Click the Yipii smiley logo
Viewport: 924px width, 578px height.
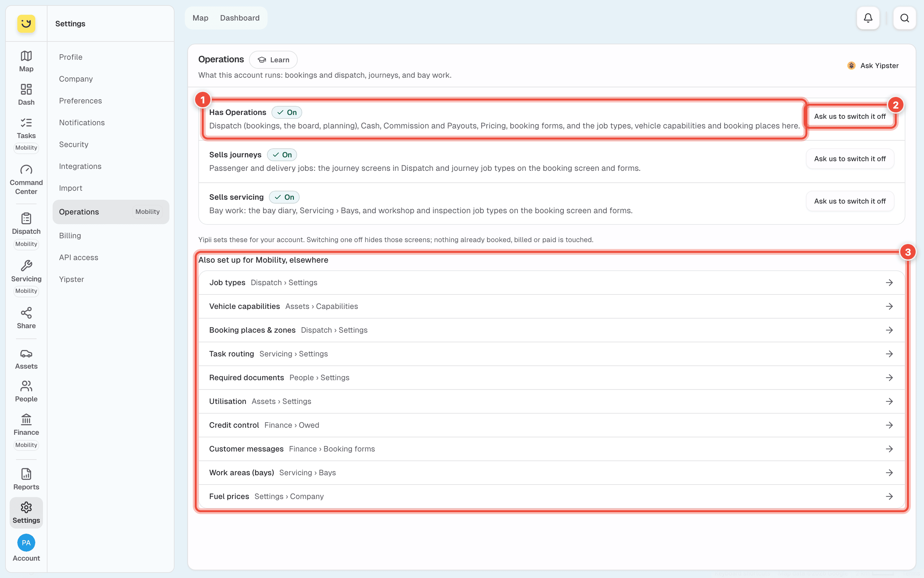point(26,24)
